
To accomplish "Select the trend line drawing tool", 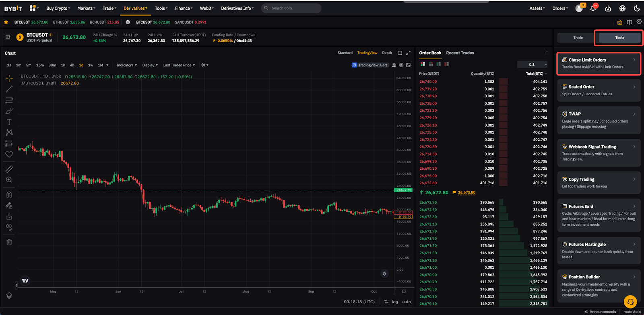I will coord(9,89).
